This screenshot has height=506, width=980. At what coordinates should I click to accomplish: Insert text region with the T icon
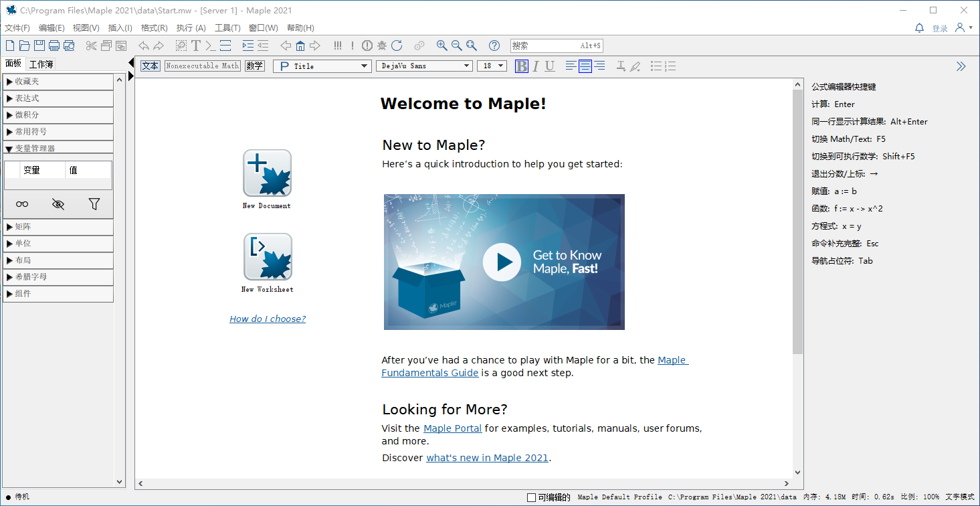[196, 46]
